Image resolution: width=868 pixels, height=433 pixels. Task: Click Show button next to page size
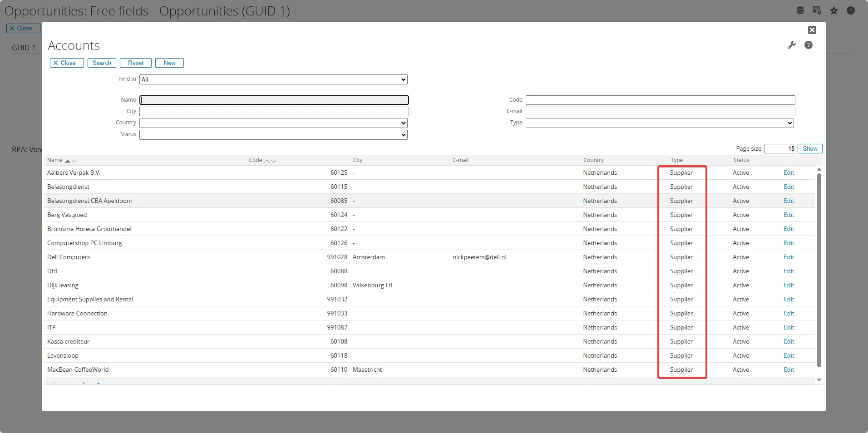[809, 149]
